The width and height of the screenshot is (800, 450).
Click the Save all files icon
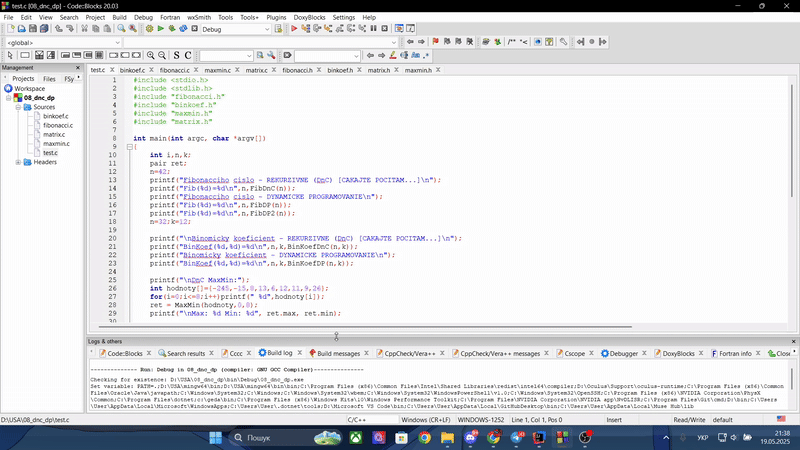(44, 29)
